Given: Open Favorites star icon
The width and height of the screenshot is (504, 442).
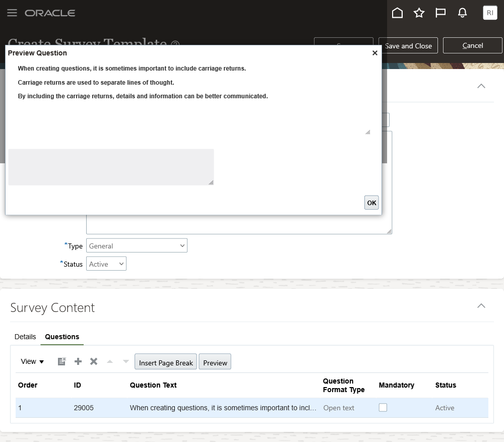Looking at the screenshot, I should (x=419, y=13).
